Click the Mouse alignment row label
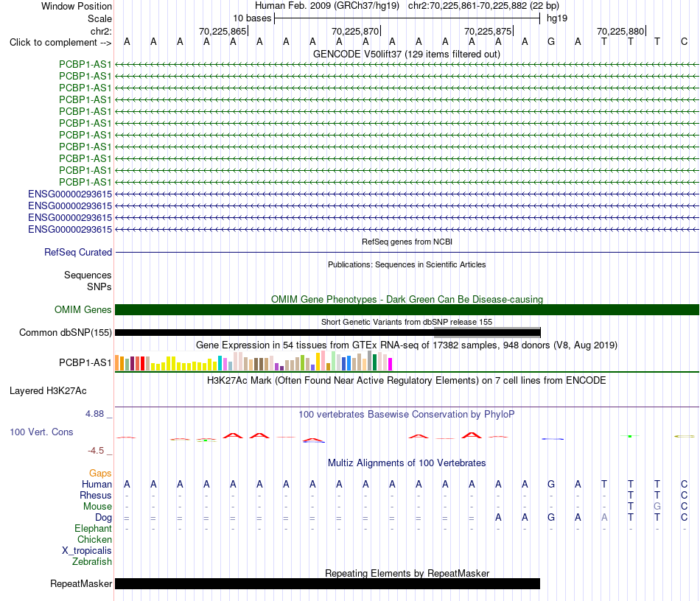 97,507
